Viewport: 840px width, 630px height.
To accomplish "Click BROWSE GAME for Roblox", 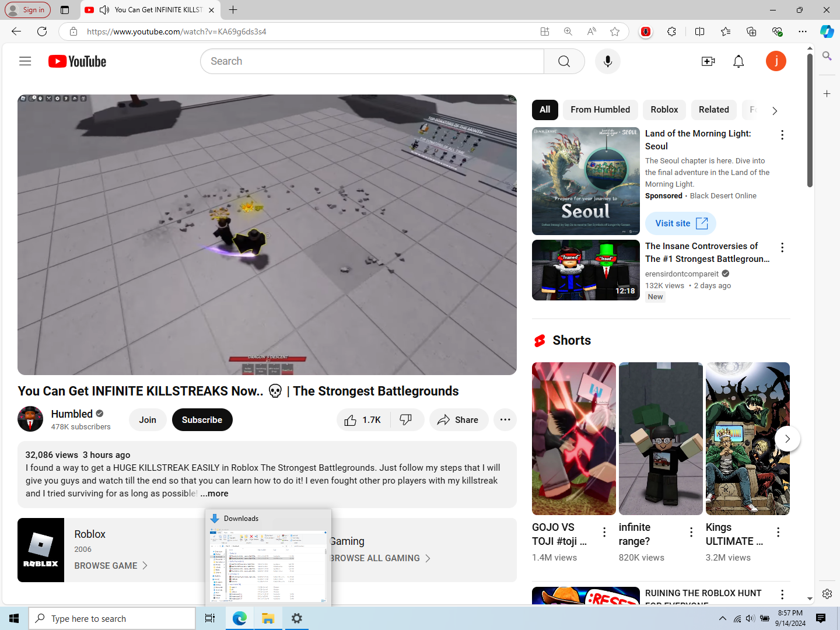I will 111,566.
